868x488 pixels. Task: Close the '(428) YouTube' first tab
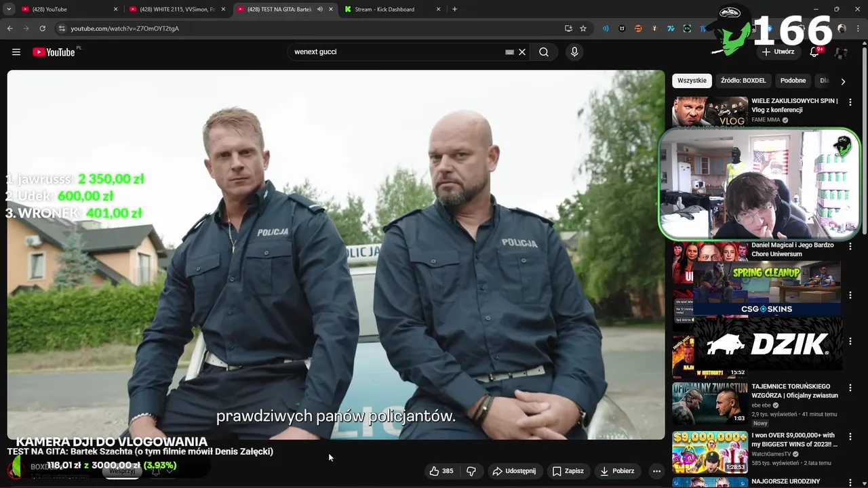pos(115,9)
